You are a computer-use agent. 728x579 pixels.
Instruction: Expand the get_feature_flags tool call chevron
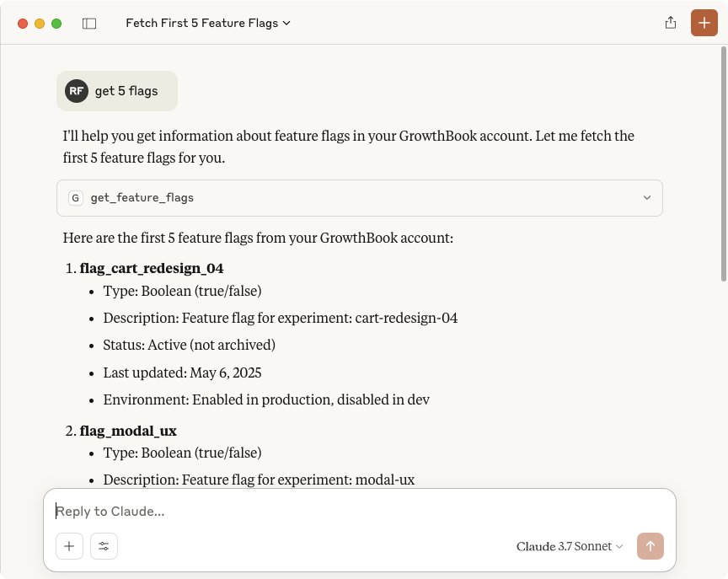(x=647, y=198)
